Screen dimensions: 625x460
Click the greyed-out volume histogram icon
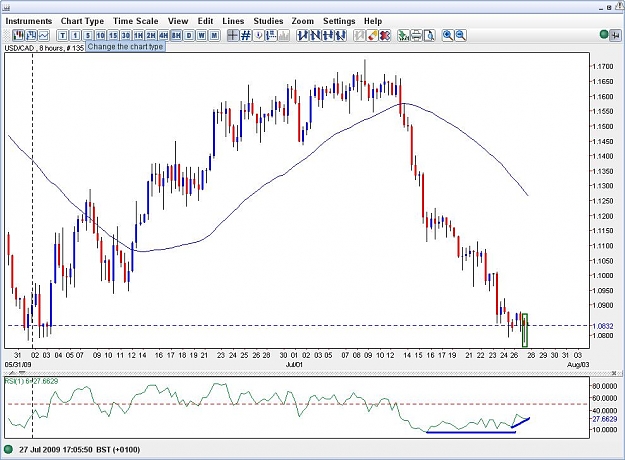click(284, 36)
